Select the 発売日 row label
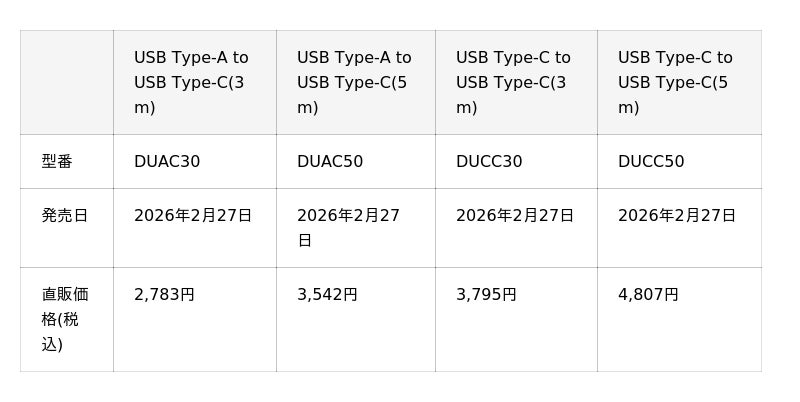Screen dimensions: 800x402 point(65,216)
